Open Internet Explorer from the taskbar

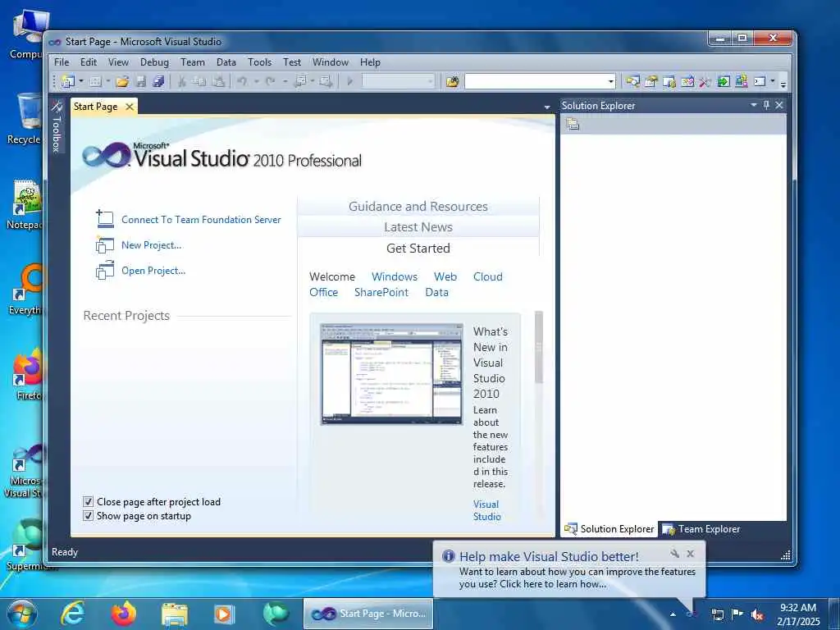(72, 613)
